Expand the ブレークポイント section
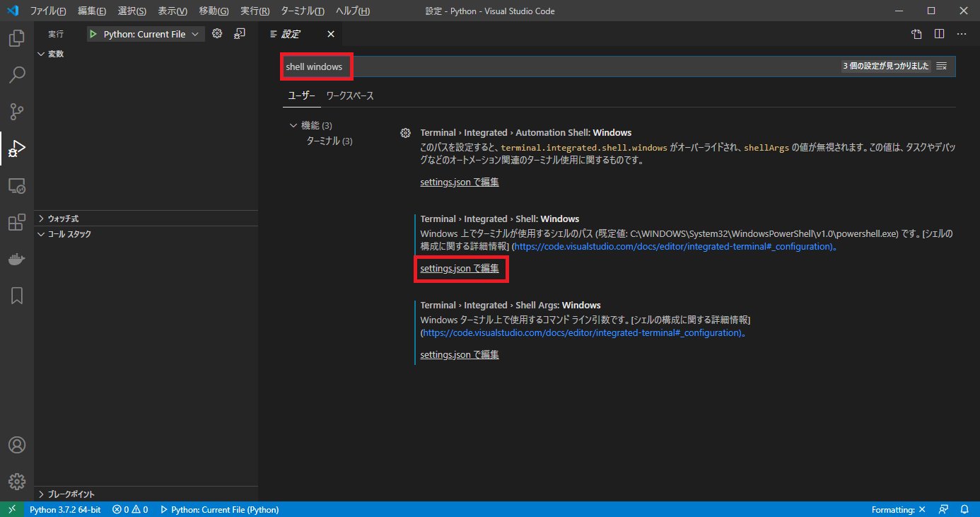Image resolution: width=980 pixels, height=517 pixels. pos(146,494)
